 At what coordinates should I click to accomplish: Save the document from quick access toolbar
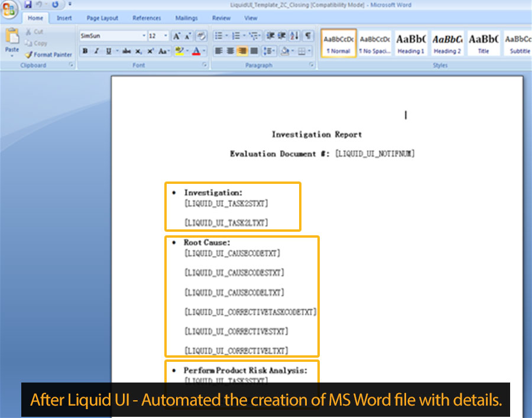click(28, 5)
